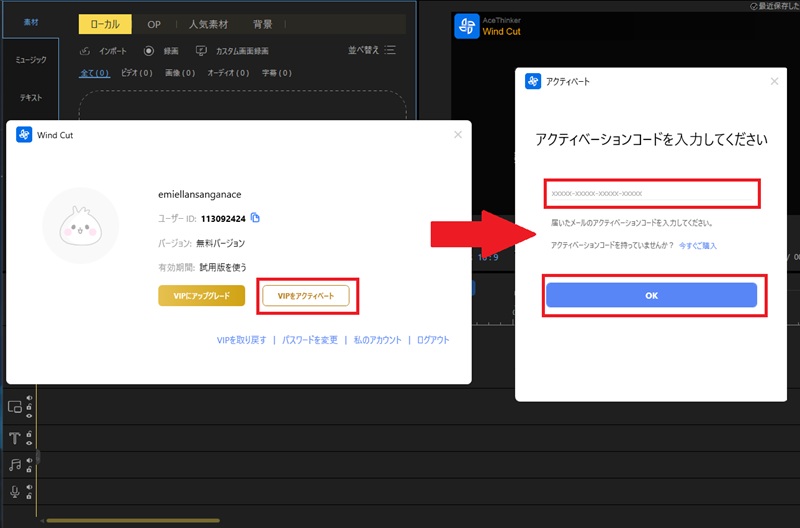Click the 今すぐご購入 purchase link

[x=697, y=245]
